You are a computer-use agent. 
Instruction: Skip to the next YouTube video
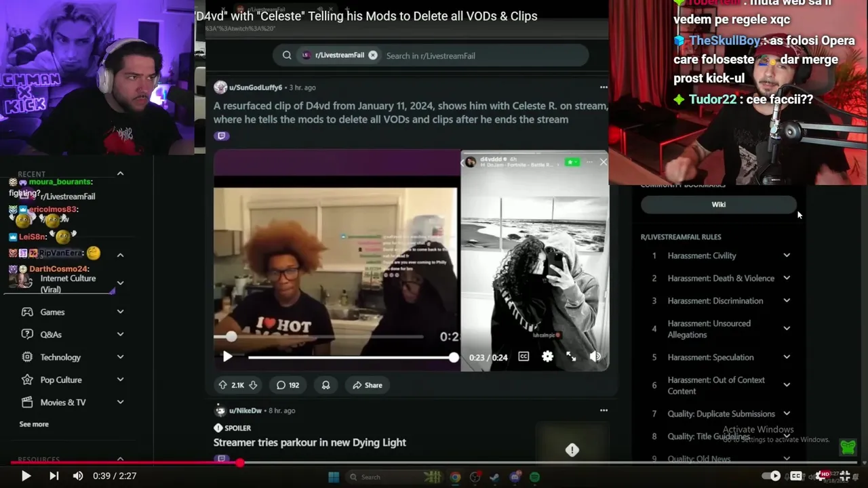[54, 476]
